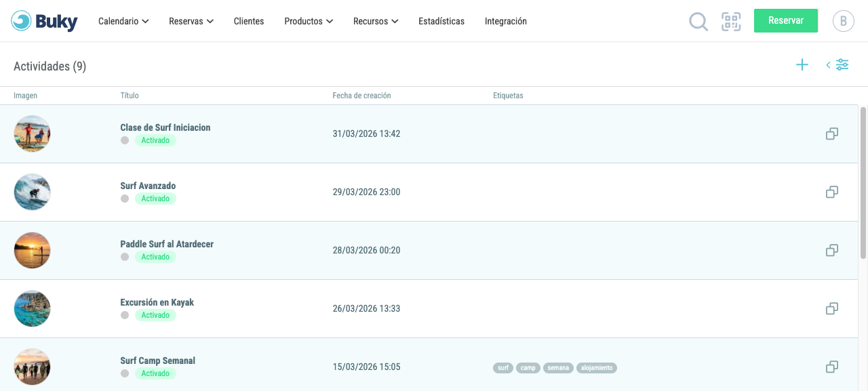The height and width of the screenshot is (391, 868).
Task: Duplicate Paddle Surf al Atardecer activity
Action: [832, 250]
